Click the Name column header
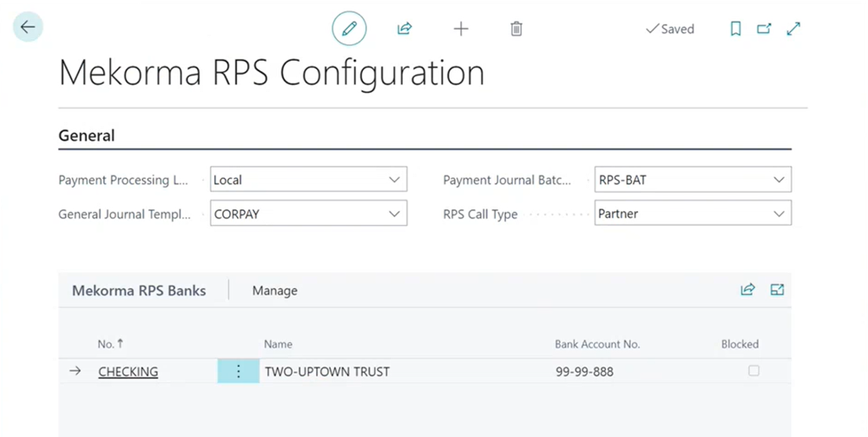 pos(278,344)
